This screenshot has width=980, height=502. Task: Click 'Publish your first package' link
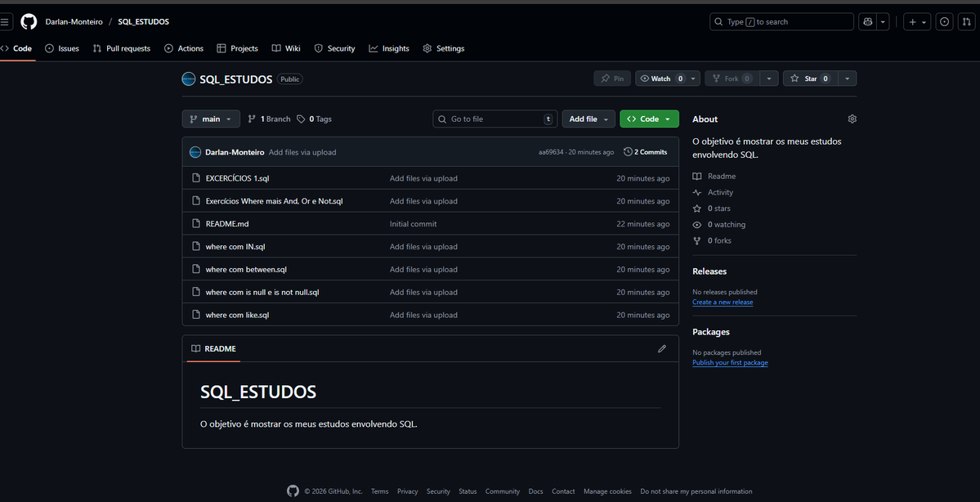pyautogui.click(x=730, y=362)
